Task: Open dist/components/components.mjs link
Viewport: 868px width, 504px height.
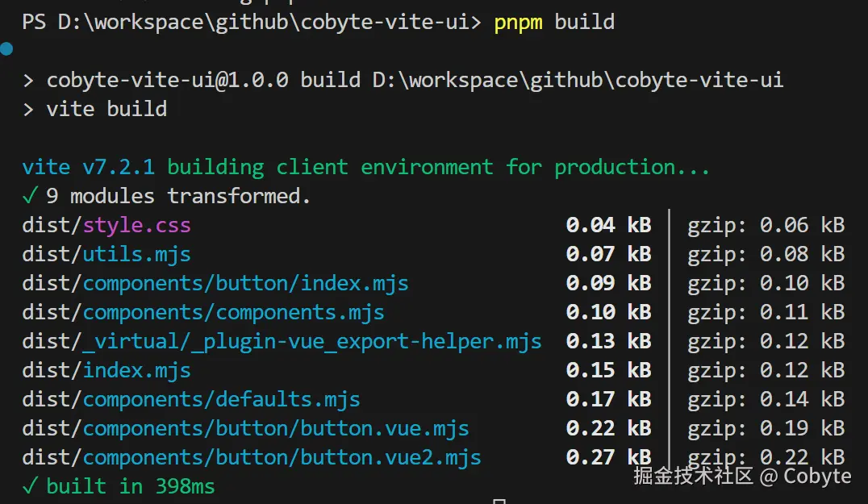Action: click(233, 312)
